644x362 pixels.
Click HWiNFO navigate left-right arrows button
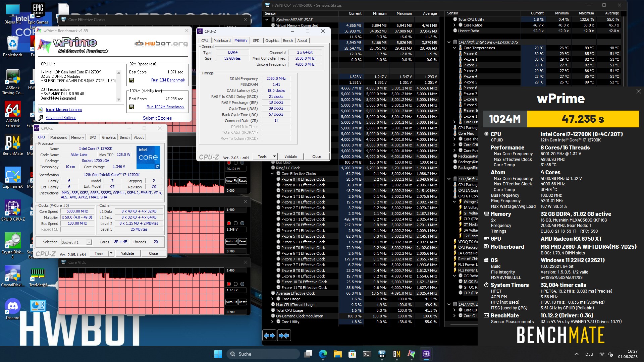pos(269,336)
